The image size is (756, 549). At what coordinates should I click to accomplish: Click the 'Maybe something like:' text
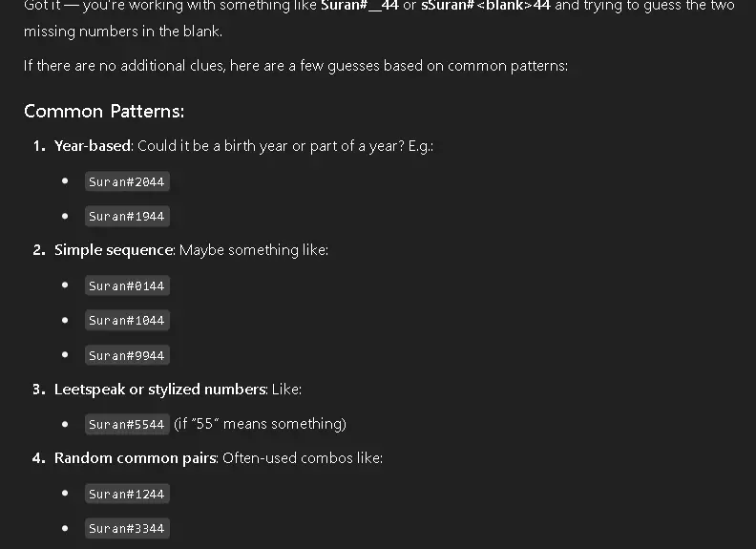pos(254,250)
